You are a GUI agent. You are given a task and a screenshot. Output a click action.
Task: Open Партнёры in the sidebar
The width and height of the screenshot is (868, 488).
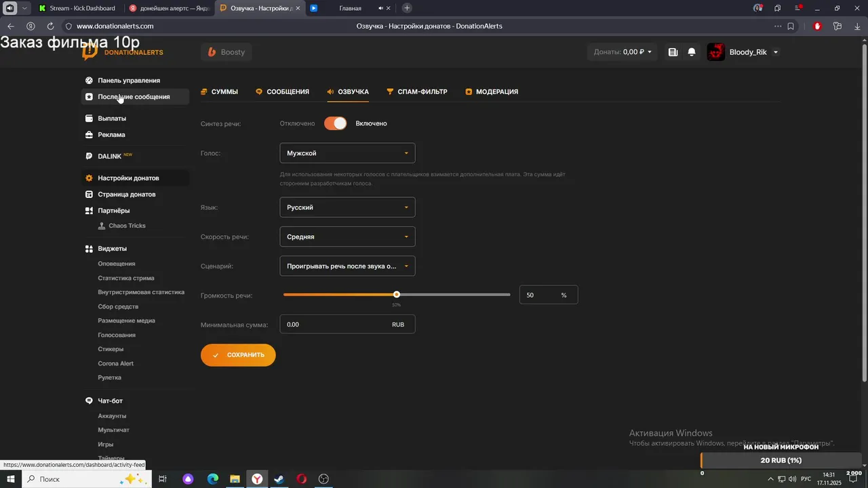[x=114, y=211]
